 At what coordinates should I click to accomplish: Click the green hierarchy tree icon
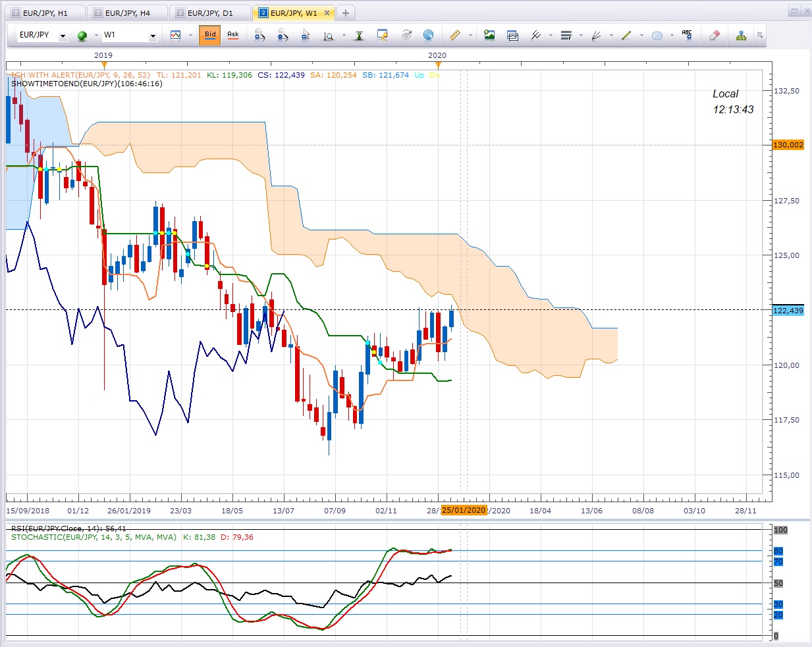click(x=742, y=36)
